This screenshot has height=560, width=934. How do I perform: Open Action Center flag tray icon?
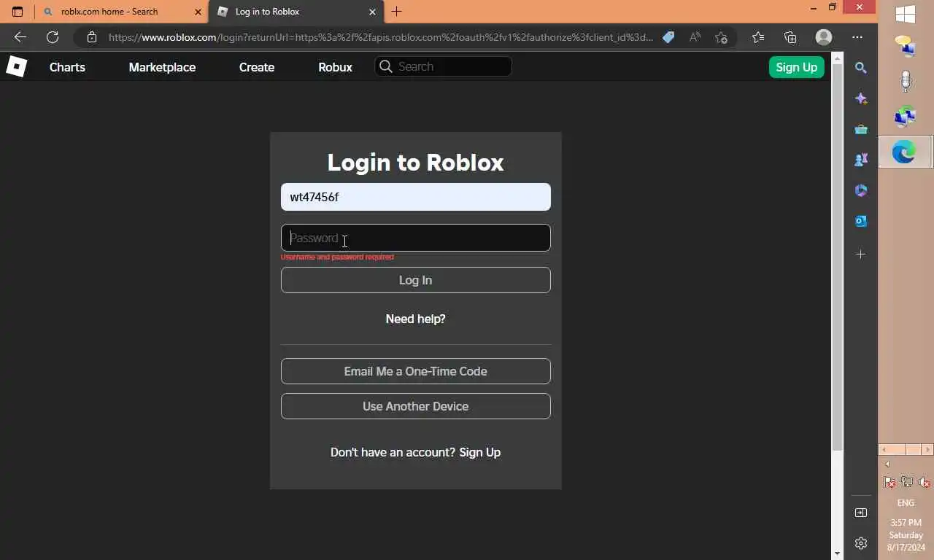click(889, 482)
